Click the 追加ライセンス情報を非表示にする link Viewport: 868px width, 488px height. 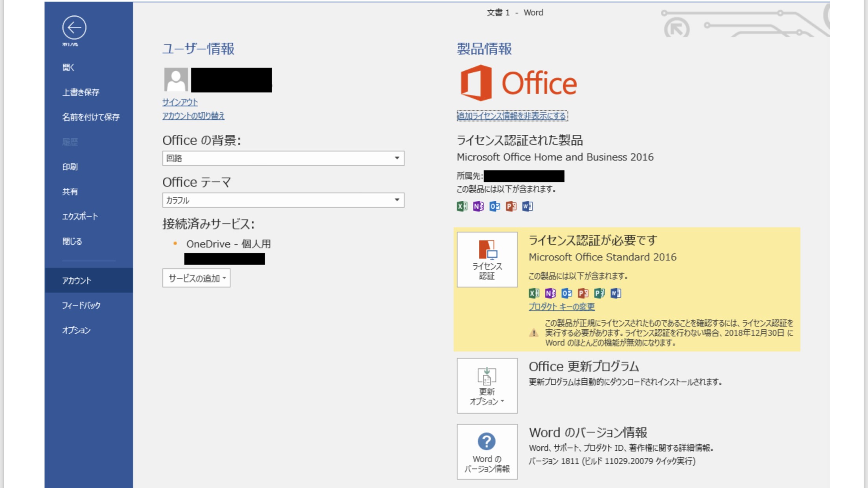pos(511,116)
